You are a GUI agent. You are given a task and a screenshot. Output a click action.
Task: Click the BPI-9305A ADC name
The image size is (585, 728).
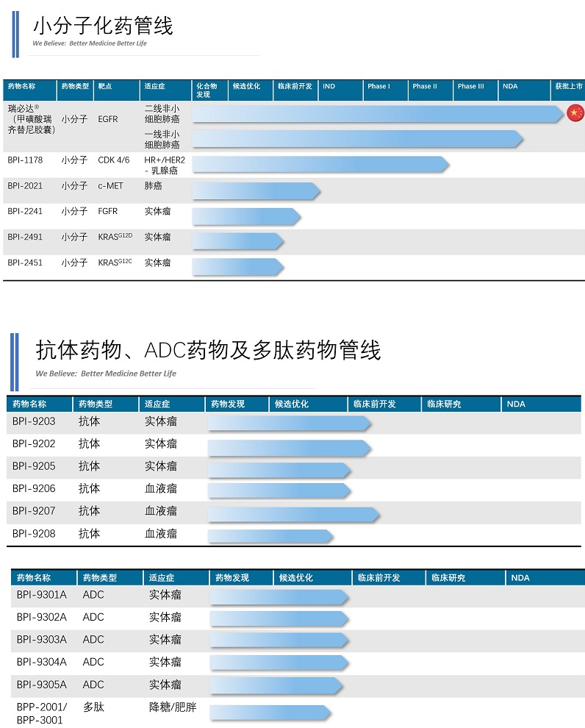tap(42, 685)
